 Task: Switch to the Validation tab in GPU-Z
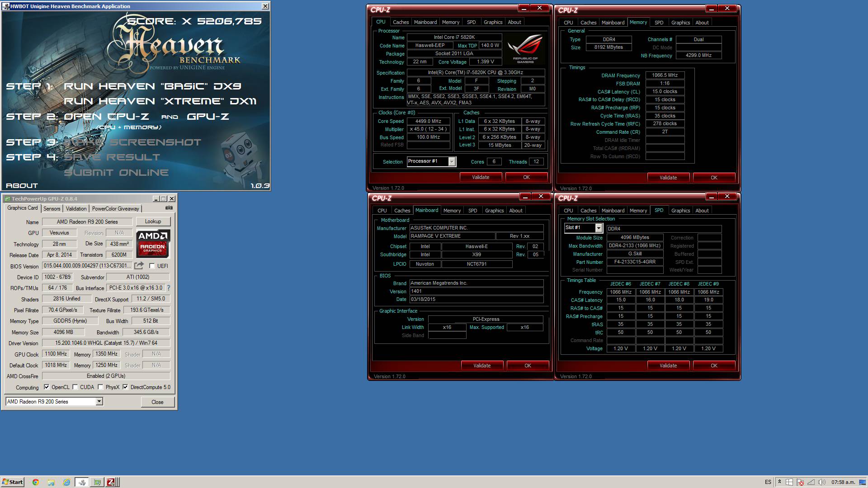coord(76,209)
